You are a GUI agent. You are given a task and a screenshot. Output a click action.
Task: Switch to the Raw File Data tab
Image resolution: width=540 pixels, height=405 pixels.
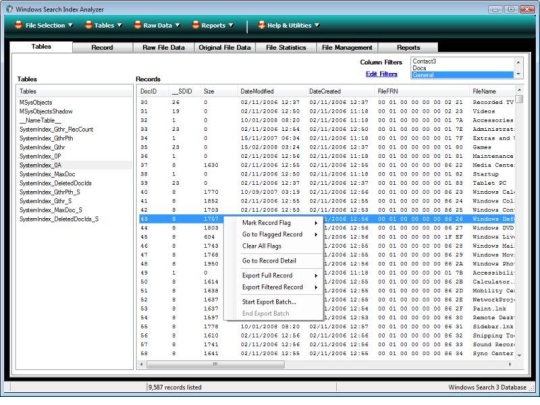(164, 48)
